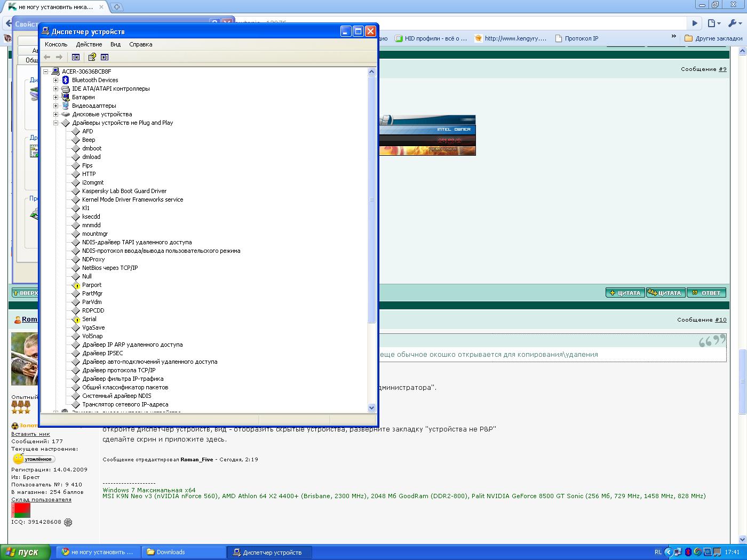Expand the Видеоадаптеры tree node
Viewport: 747px width, 560px height.
[55, 106]
